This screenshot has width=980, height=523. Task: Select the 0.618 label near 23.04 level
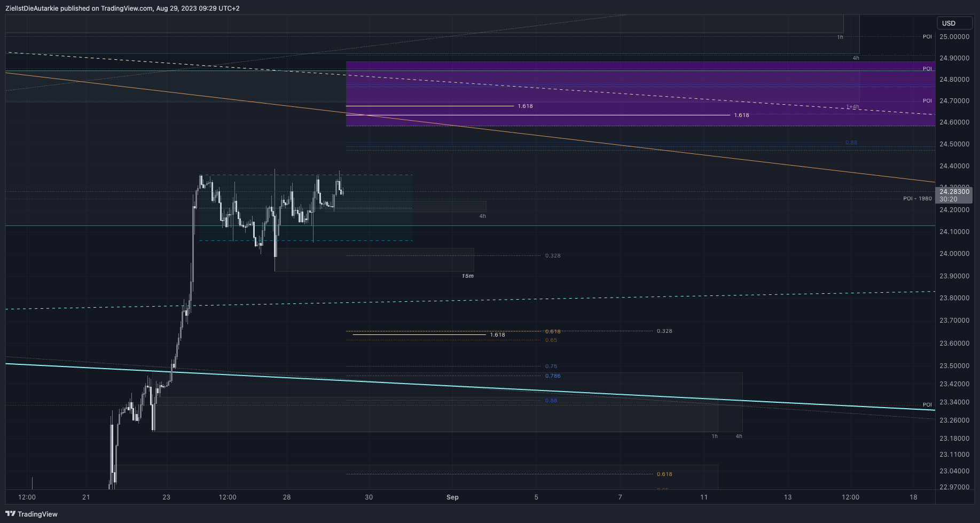click(x=664, y=474)
